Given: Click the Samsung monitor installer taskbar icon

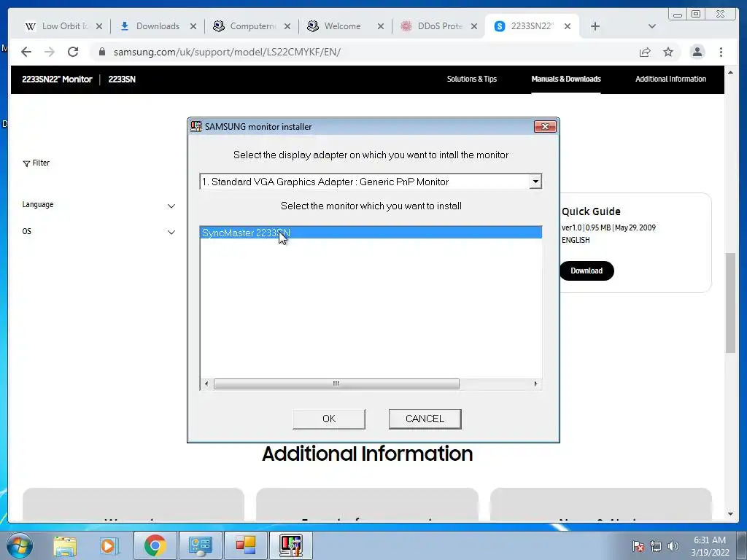Looking at the screenshot, I should (291, 545).
